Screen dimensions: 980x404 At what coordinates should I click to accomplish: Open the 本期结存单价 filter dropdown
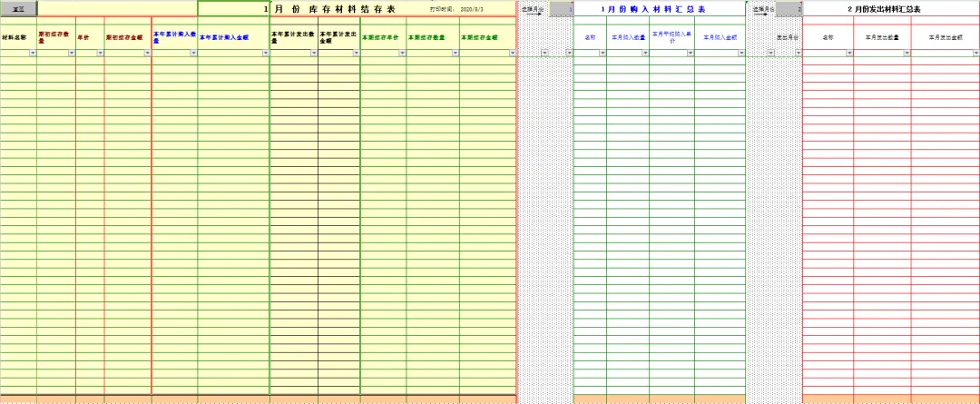tap(402, 54)
